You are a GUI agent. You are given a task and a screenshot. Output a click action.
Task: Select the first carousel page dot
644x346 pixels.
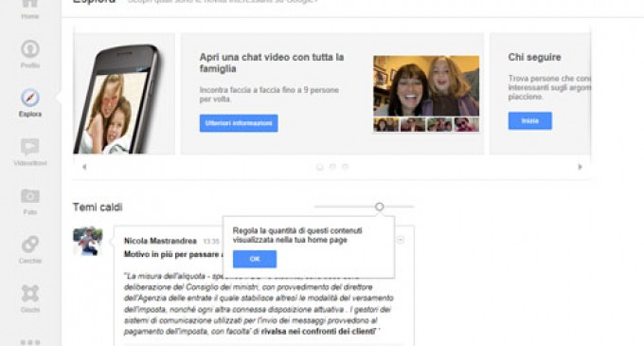pyautogui.click(x=320, y=167)
